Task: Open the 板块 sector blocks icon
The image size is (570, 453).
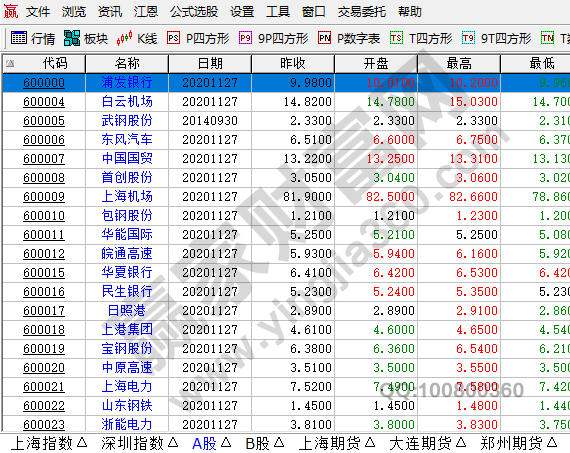Action: [72, 37]
